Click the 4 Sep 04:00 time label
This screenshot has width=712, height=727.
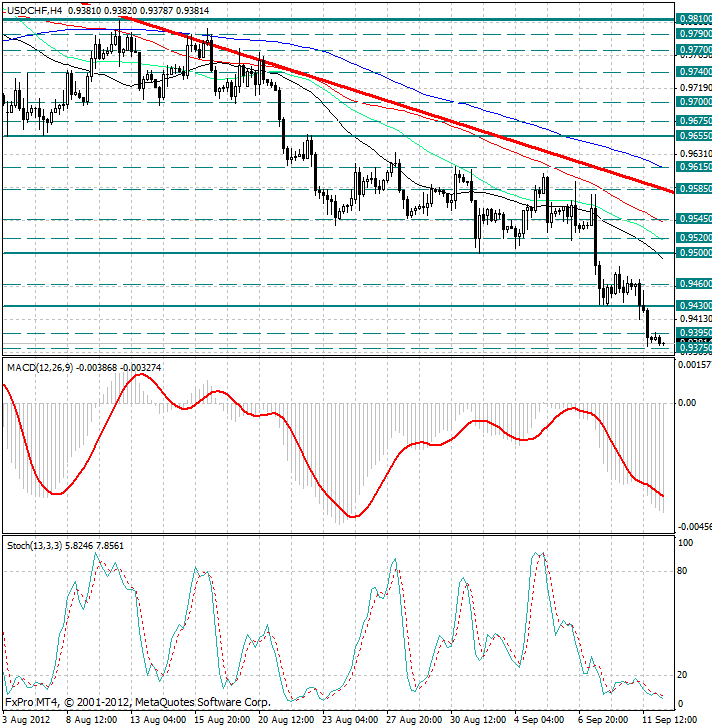point(539,720)
